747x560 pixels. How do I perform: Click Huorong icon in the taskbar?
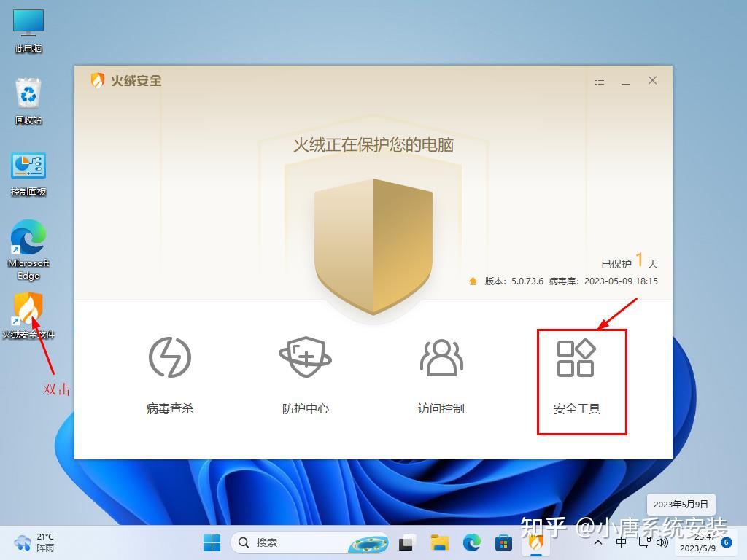(x=536, y=542)
